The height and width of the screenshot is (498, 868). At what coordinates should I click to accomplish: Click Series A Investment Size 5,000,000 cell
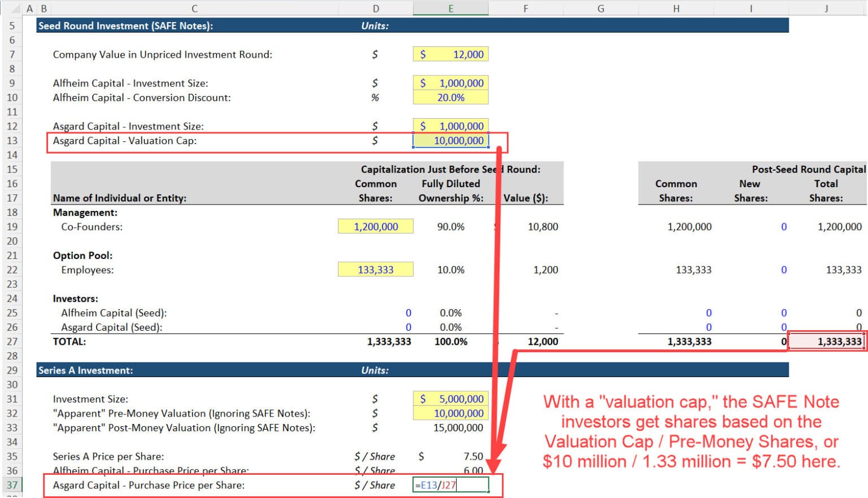pyautogui.click(x=450, y=399)
